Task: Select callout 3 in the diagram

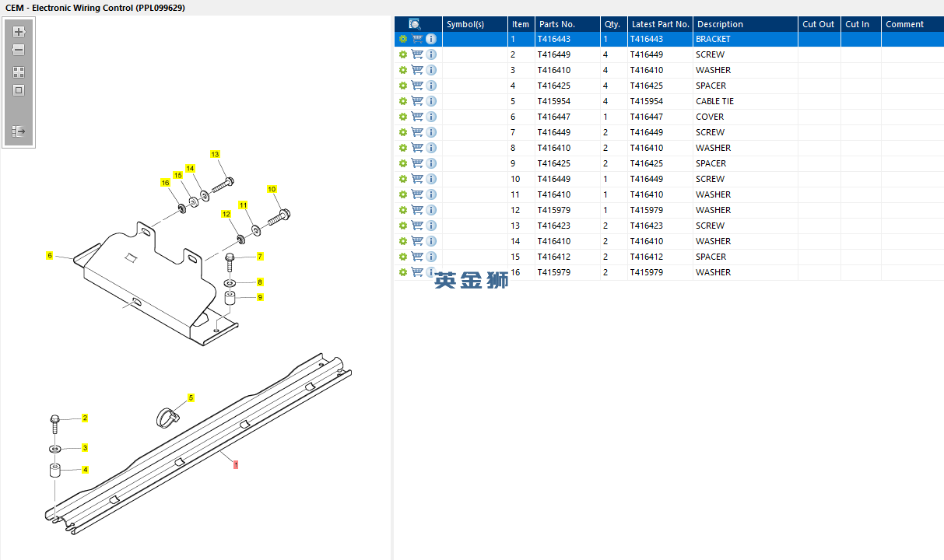Action: coord(85,447)
